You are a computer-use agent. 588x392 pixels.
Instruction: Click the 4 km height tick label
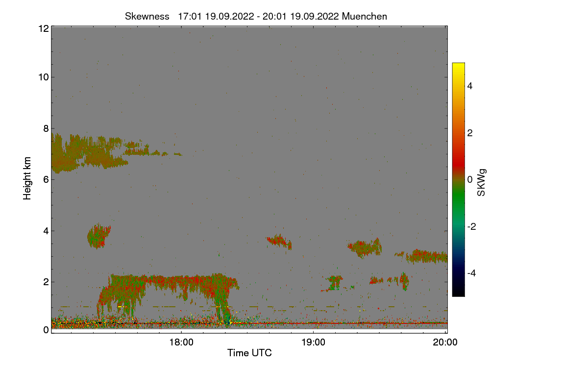[46, 231]
